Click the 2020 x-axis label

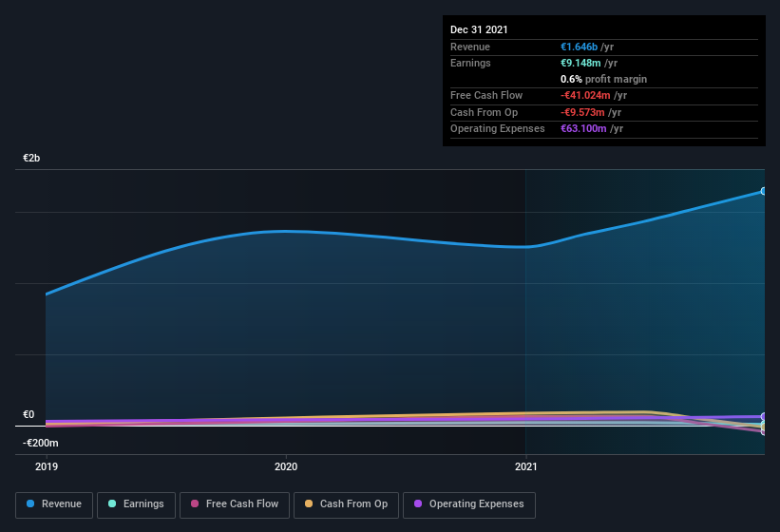point(286,466)
